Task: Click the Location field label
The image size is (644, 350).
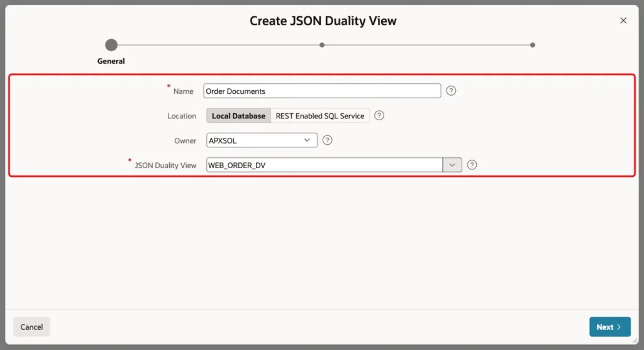Action: (x=182, y=116)
